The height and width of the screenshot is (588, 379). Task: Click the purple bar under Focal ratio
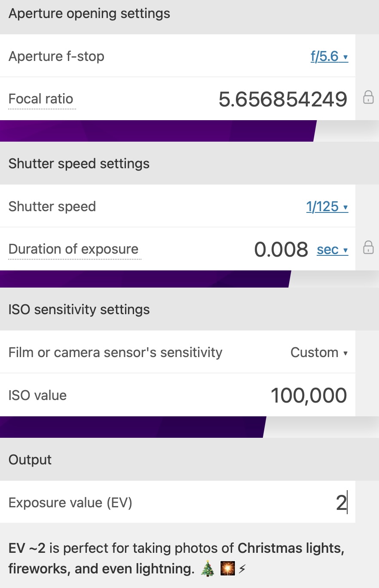(157, 131)
